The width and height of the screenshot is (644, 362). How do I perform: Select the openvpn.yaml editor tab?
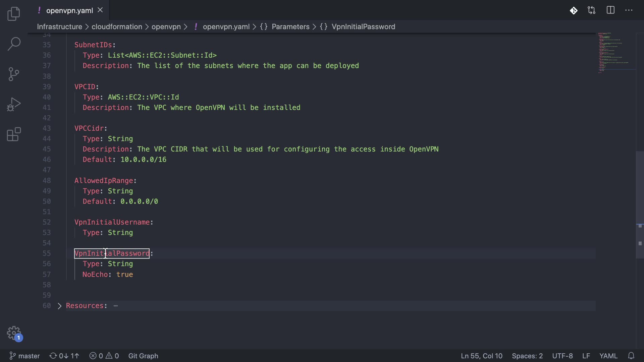[x=69, y=10]
